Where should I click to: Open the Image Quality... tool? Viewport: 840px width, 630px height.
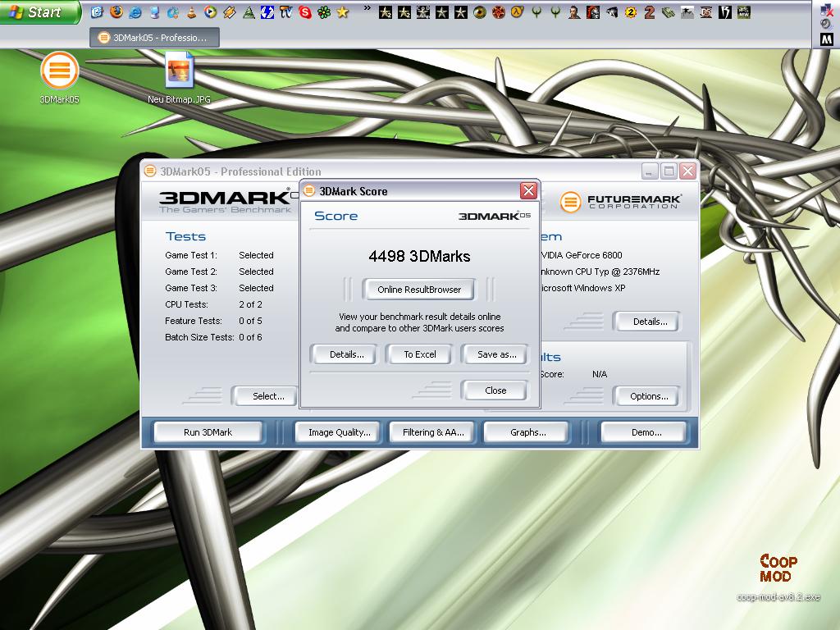tap(339, 432)
